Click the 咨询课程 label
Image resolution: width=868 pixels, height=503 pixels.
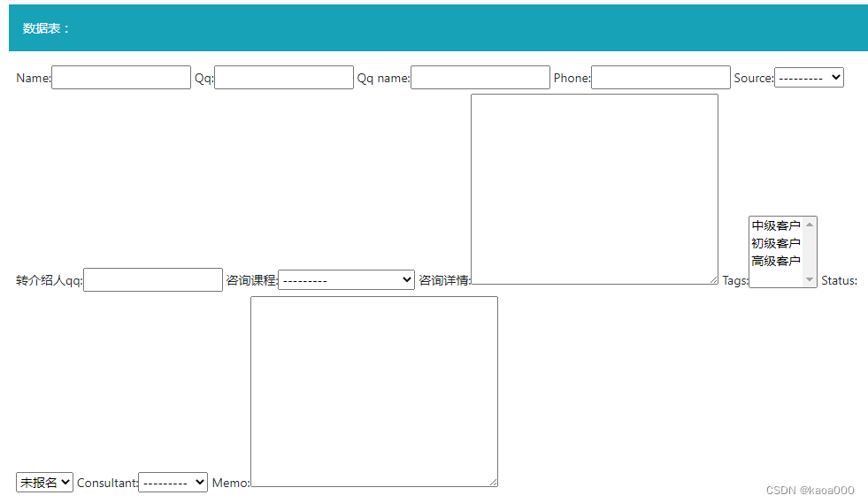(x=252, y=280)
